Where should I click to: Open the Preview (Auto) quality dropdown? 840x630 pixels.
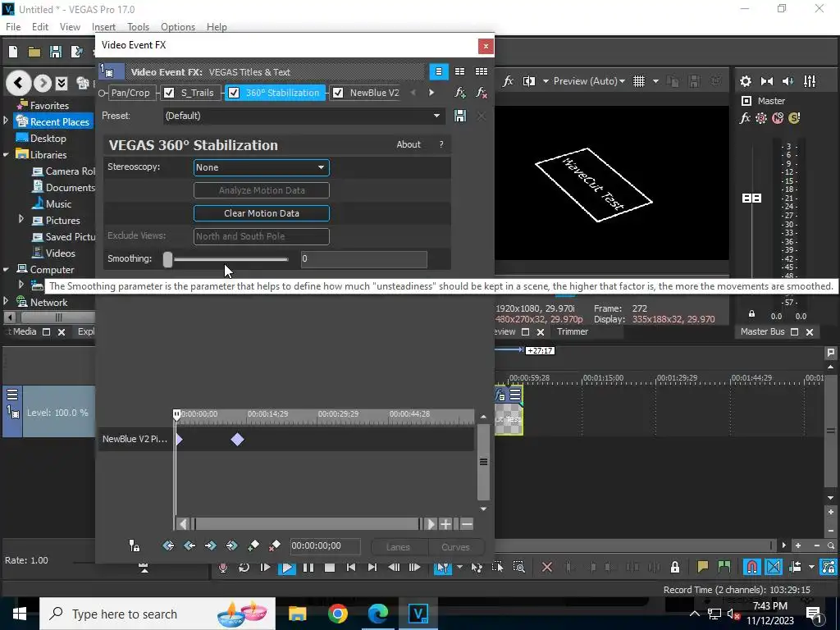pyautogui.click(x=589, y=81)
